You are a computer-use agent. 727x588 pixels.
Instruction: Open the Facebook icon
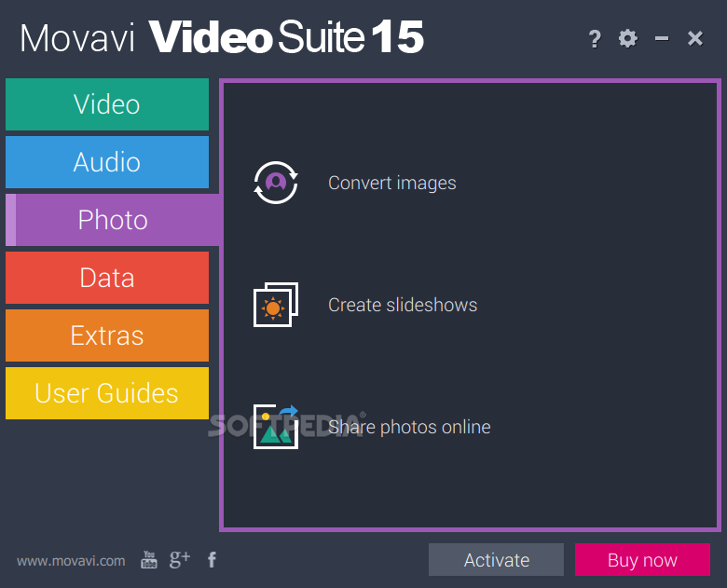(x=212, y=560)
